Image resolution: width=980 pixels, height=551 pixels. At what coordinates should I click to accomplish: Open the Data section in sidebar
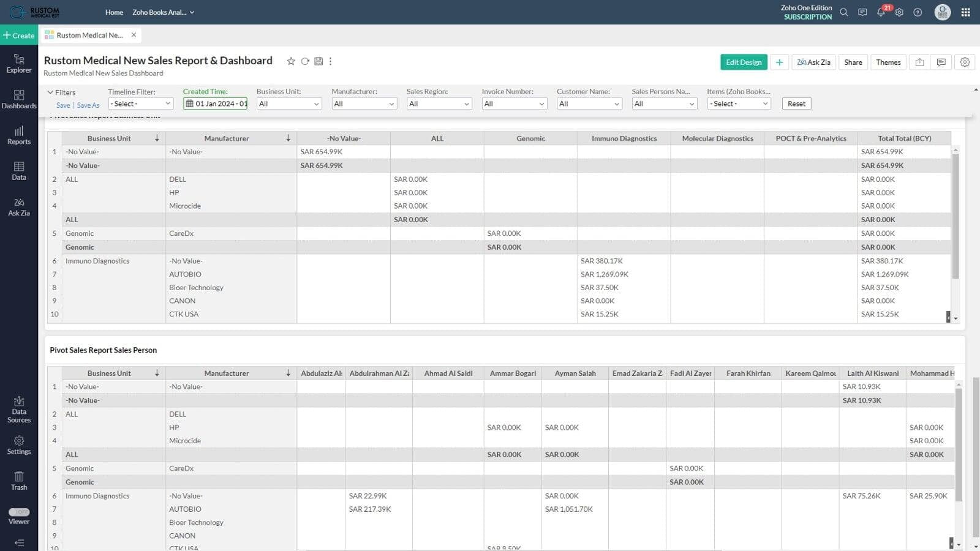click(x=19, y=171)
